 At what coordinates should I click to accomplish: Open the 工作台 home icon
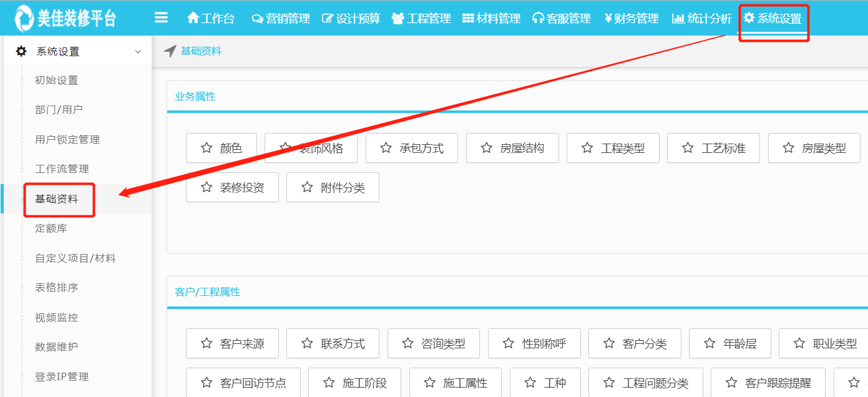click(x=194, y=18)
